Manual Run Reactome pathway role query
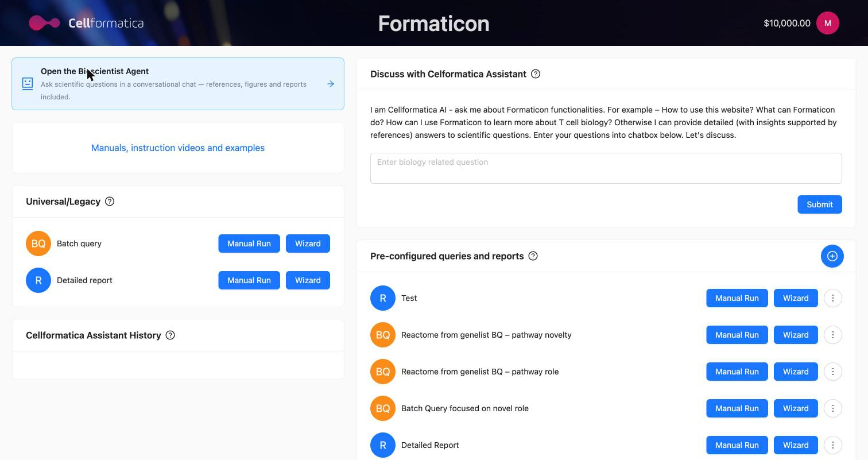The image size is (868, 460). click(x=737, y=372)
